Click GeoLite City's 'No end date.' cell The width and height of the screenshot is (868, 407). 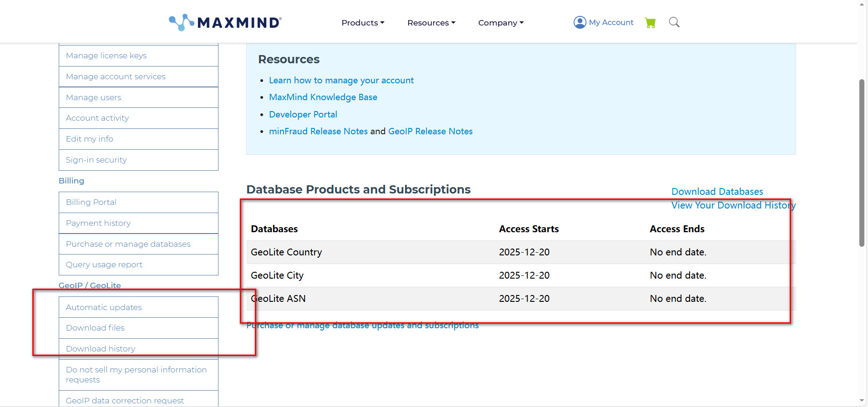678,275
